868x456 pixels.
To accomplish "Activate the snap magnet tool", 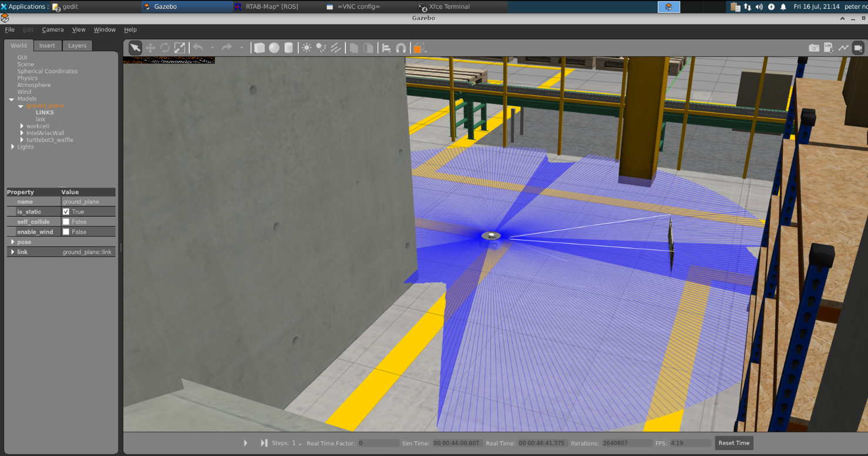I will tap(401, 48).
